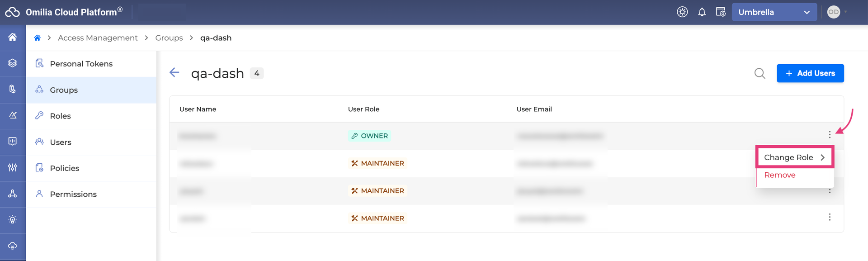Go to Access Management breadcrumb link
Screen dimensions: 868x261
click(x=98, y=38)
